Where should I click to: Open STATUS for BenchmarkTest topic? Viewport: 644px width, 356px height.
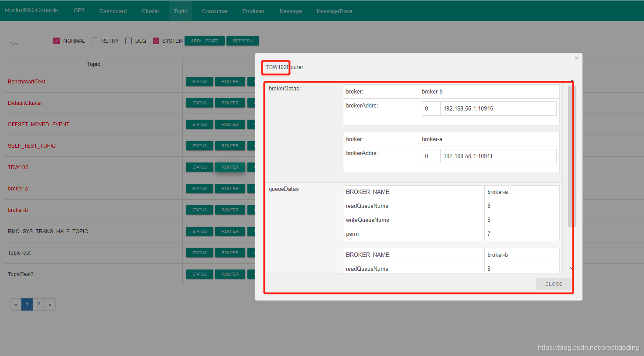coord(199,82)
